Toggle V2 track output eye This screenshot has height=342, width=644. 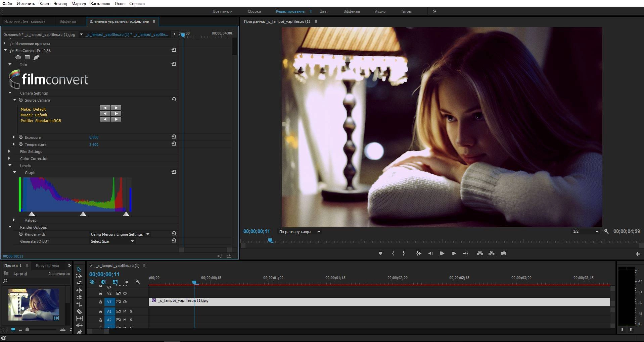pos(125,293)
